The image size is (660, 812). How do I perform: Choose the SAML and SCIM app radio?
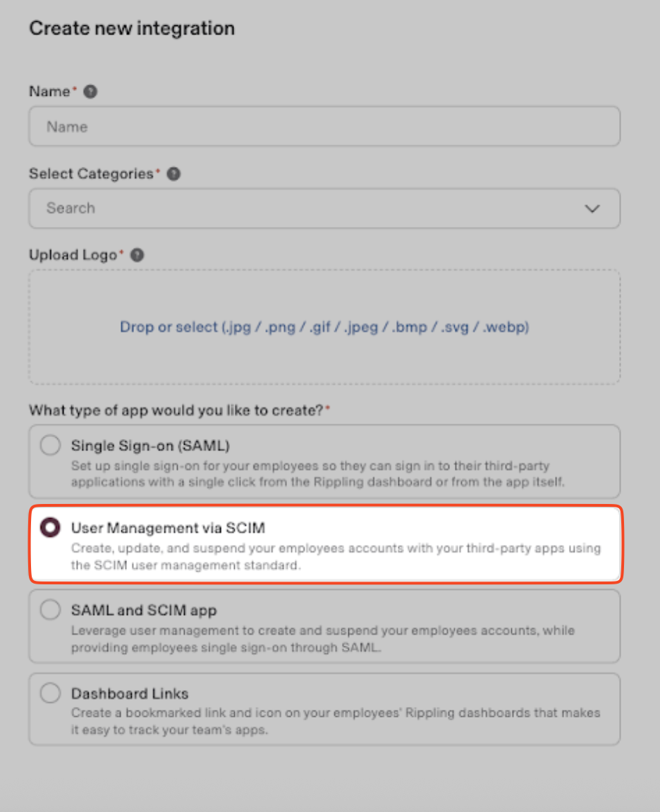pyautogui.click(x=50, y=610)
